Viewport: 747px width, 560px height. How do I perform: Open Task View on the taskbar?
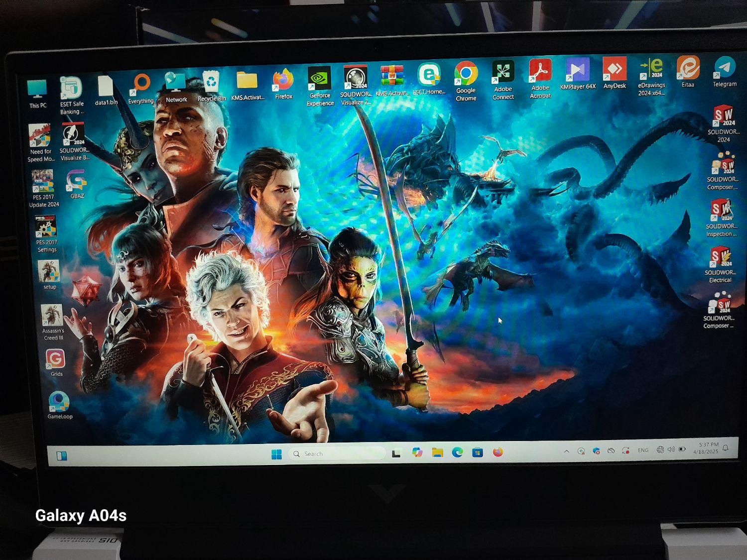tap(396, 453)
